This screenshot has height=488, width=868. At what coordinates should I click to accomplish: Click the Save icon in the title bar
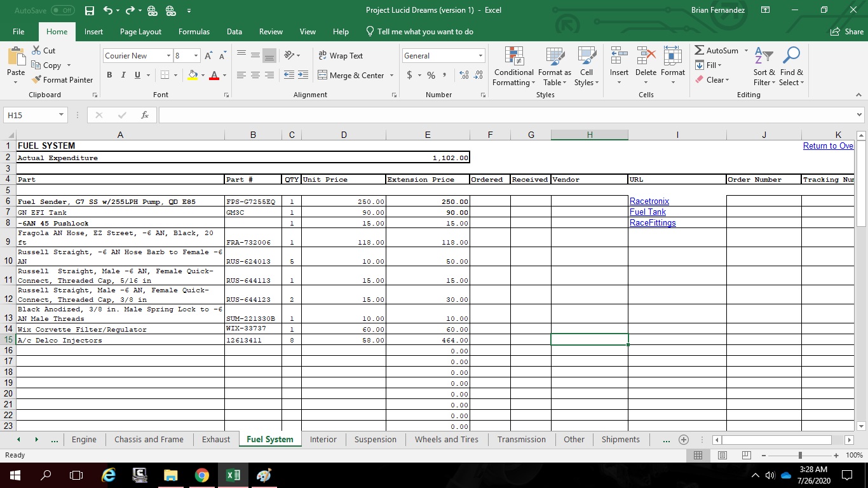pyautogui.click(x=90, y=10)
